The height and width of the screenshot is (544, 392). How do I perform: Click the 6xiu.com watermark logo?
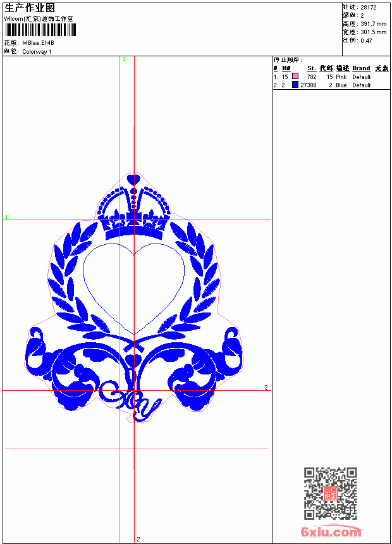(x=331, y=531)
